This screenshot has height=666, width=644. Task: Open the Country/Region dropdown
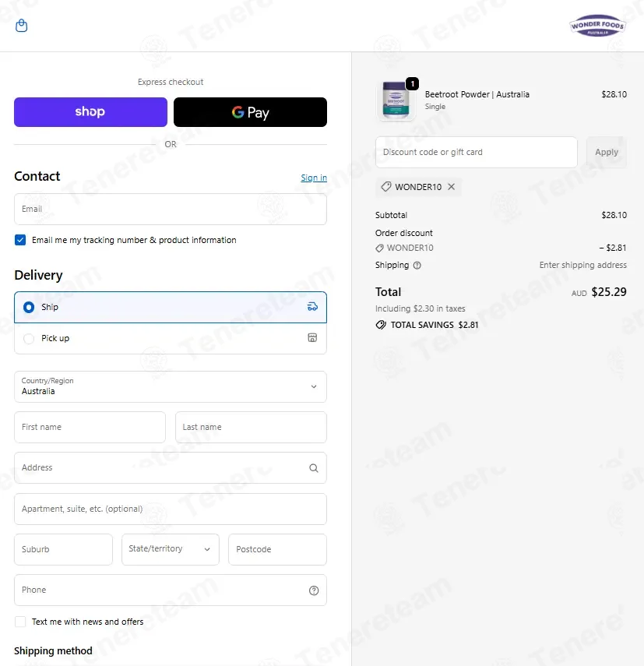(x=171, y=386)
